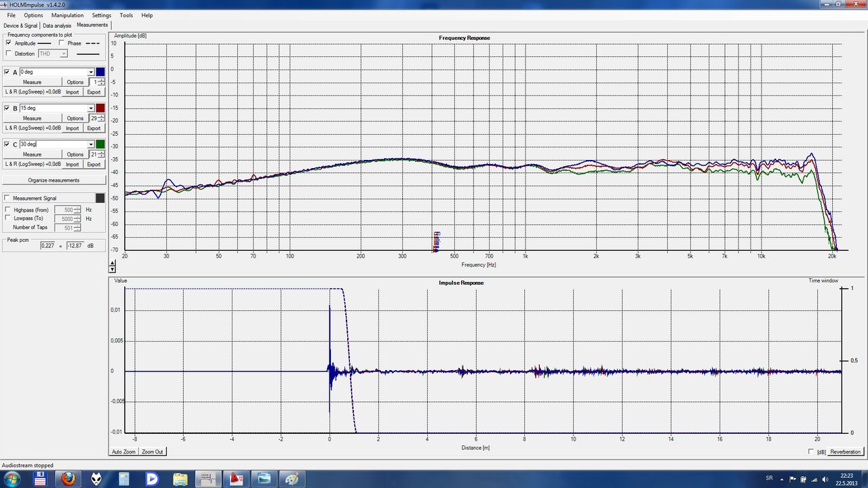Click the Organize measurements button
Screen dimensions: 868x488
pos(54,180)
